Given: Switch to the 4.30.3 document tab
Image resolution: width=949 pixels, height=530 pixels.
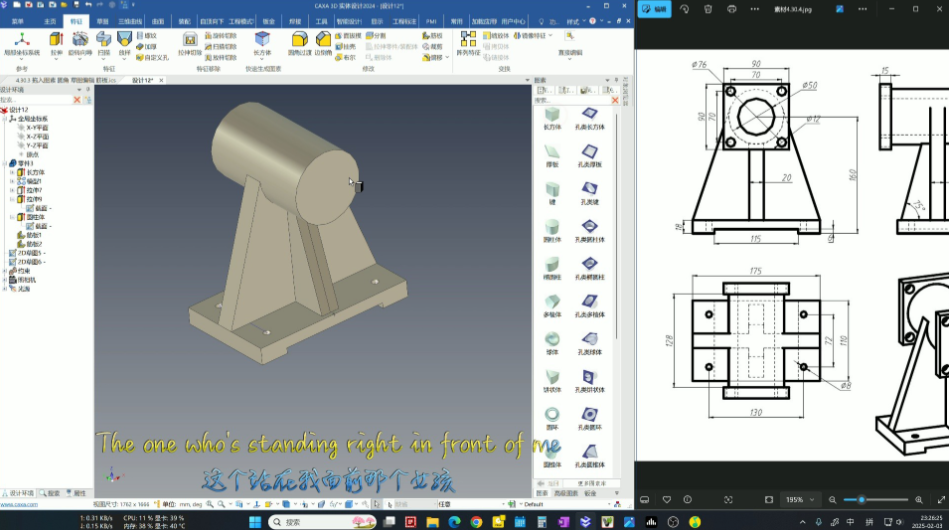Looking at the screenshot, I should tap(65, 80).
